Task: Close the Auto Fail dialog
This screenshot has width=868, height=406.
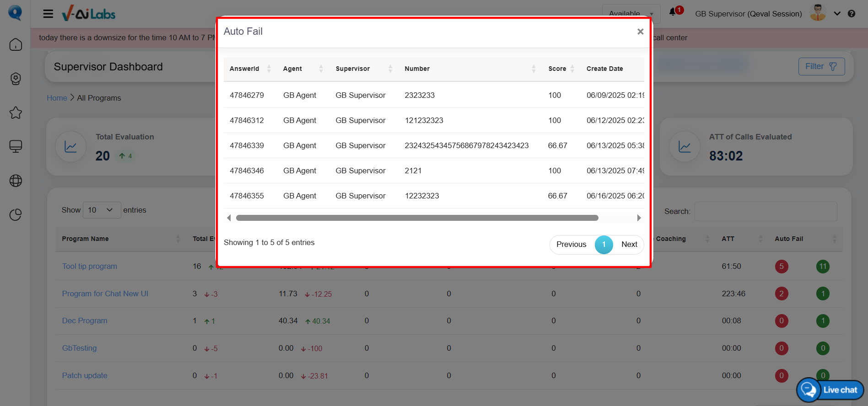Action: (x=640, y=32)
